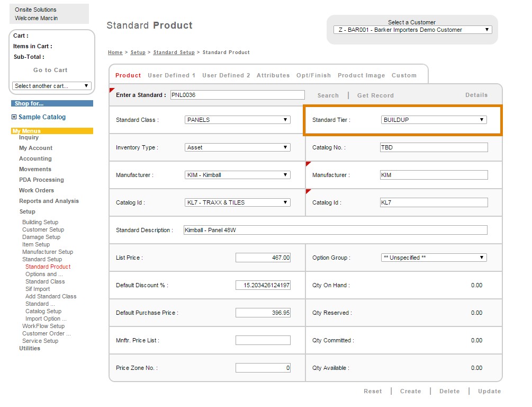Switch to the Attributes tab

click(273, 75)
